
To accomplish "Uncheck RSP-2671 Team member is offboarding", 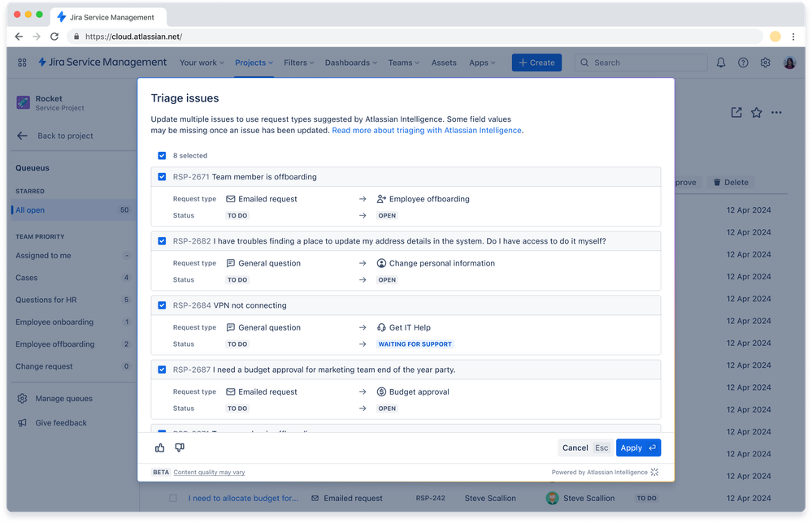I will click(162, 177).
